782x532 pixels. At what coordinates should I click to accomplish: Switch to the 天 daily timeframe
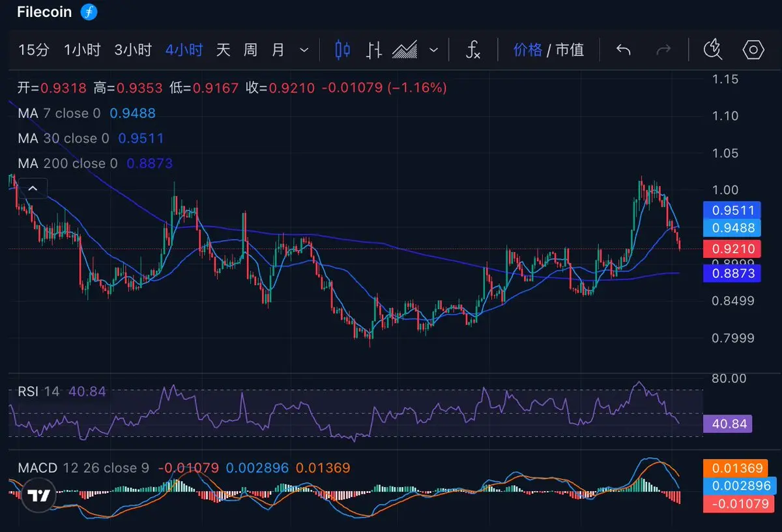224,50
